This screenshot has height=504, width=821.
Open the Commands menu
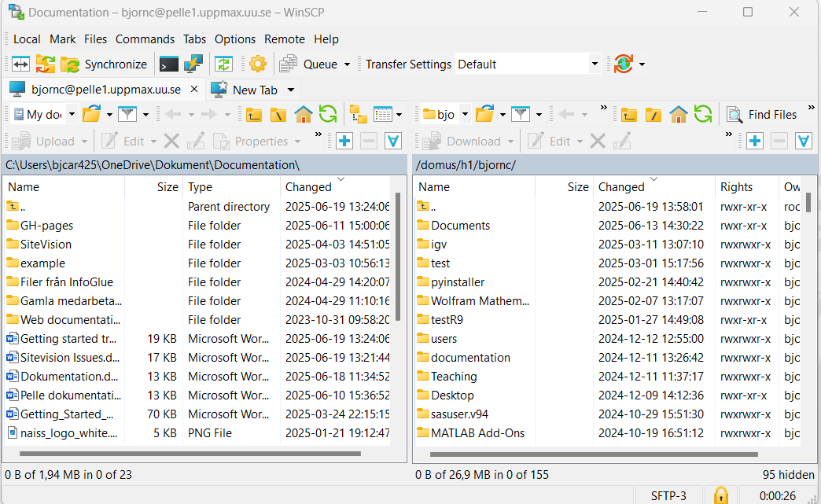point(145,39)
